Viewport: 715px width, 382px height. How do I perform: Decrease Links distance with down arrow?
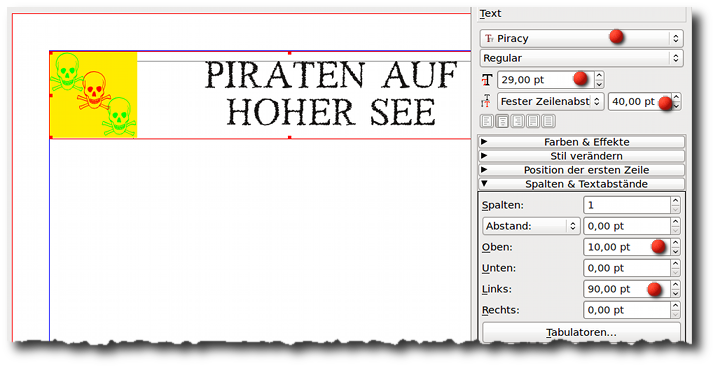point(675,294)
